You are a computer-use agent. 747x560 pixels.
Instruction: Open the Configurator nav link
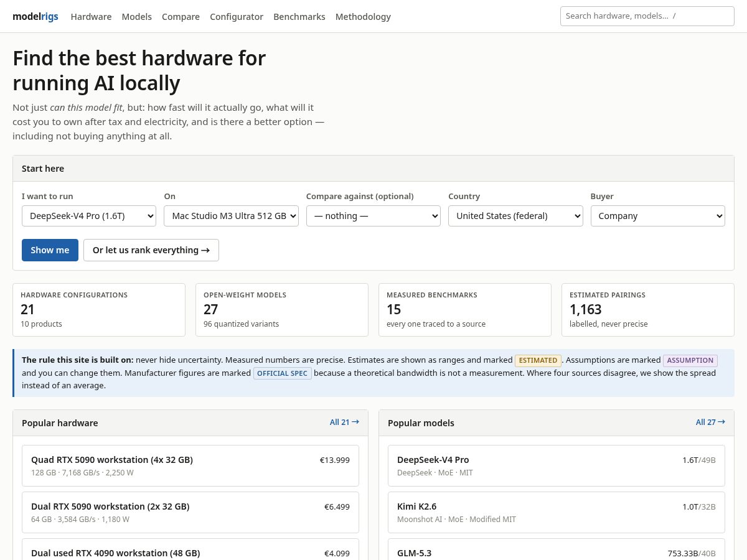point(237,17)
